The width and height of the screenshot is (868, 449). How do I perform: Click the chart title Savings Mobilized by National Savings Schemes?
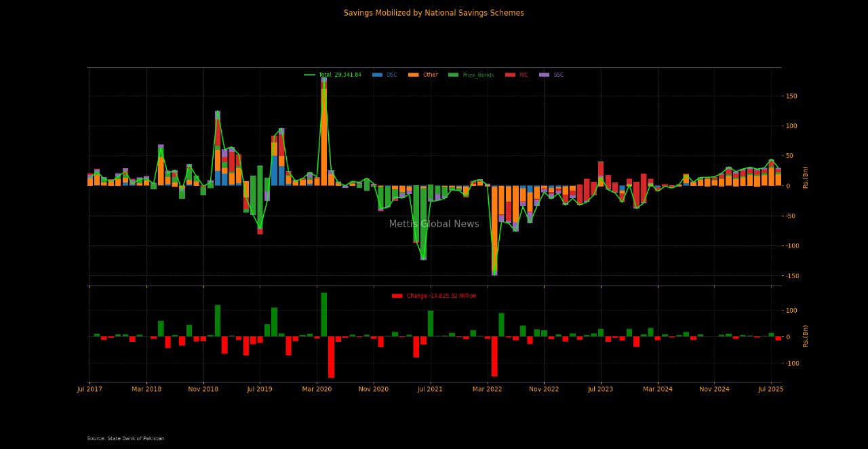point(433,13)
